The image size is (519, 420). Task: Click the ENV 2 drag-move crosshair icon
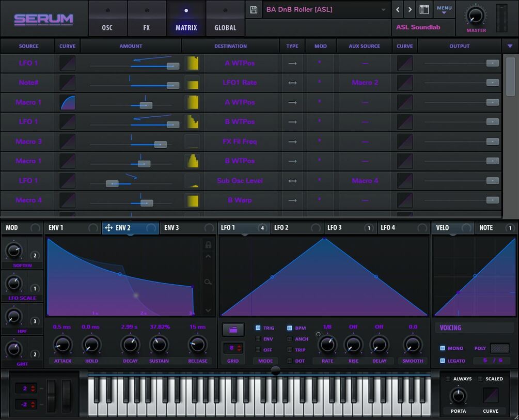108,227
